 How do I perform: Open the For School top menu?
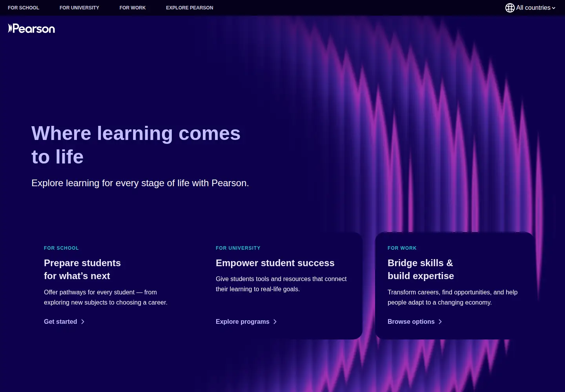pyautogui.click(x=24, y=8)
